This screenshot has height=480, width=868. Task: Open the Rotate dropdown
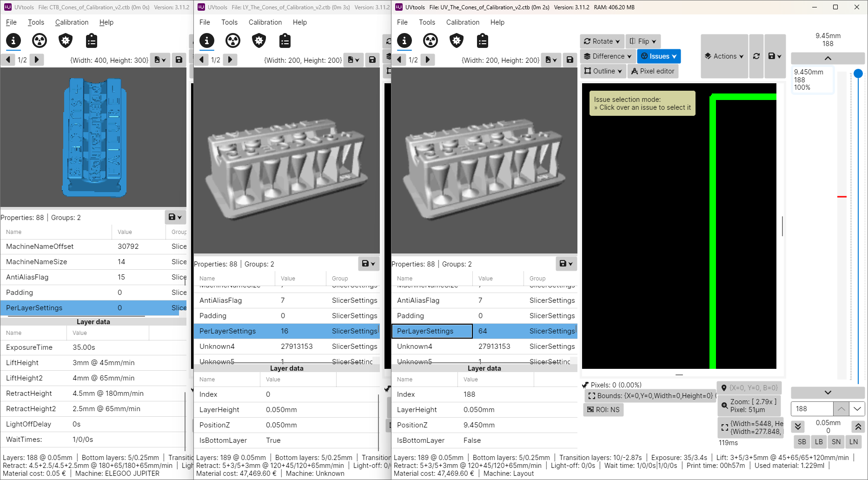pos(602,41)
